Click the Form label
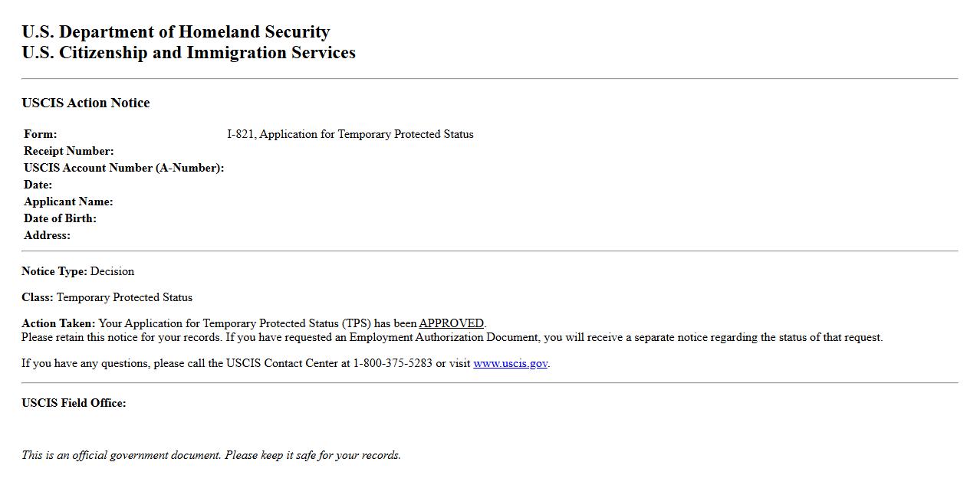Image resolution: width=980 pixels, height=498 pixels. 41,134
